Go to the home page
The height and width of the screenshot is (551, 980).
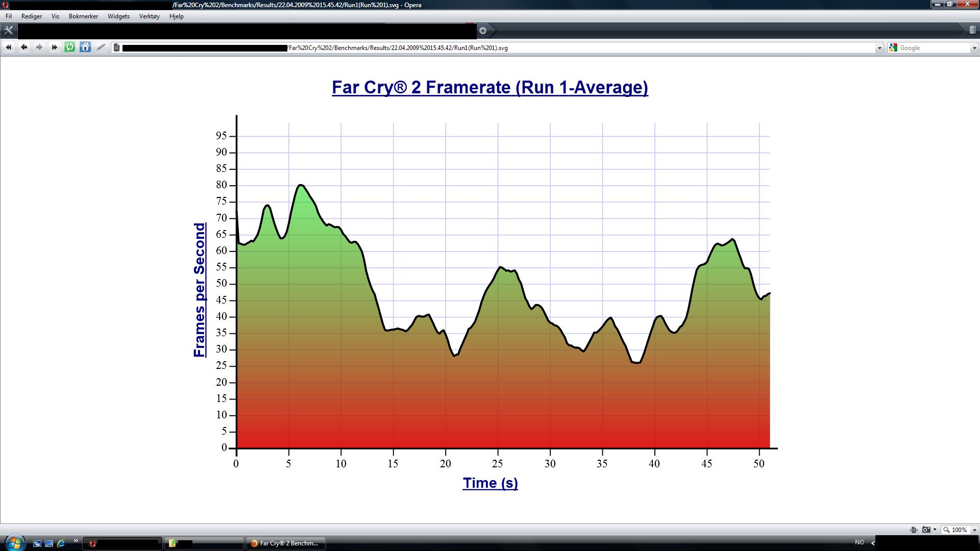click(x=85, y=47)
